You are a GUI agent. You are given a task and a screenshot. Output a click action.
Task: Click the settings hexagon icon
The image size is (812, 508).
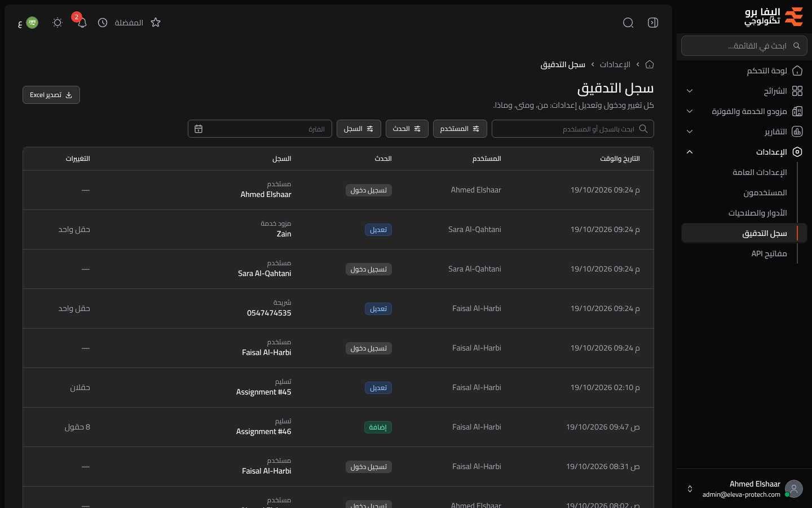797,152
